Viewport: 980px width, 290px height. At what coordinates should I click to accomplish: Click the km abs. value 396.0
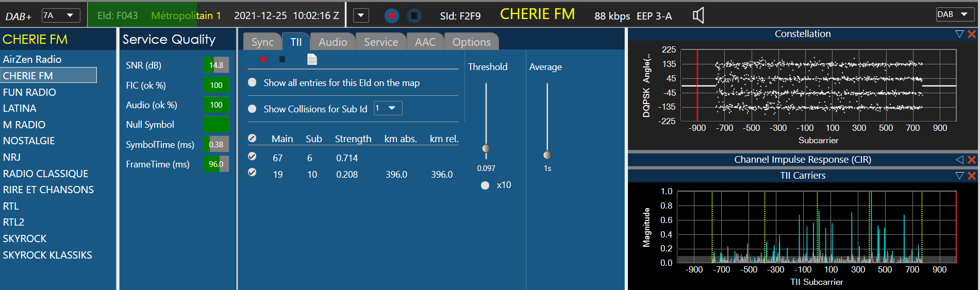(396, 175)
